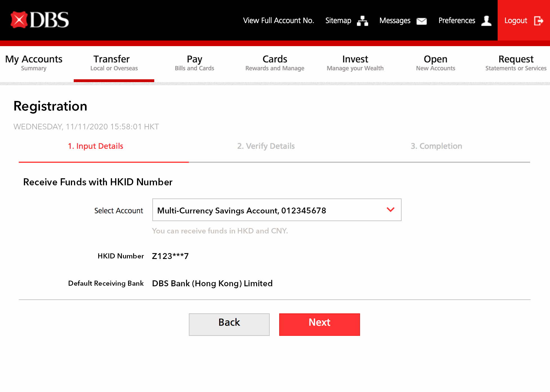Open Cards Rewards and Manage menu
This screenshot has height=392, width=550.
point(275,63)
